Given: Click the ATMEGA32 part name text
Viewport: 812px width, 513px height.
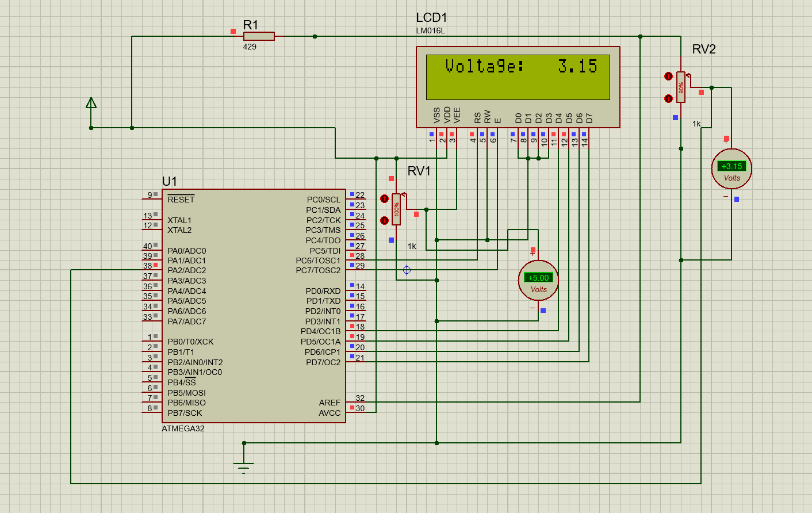Looking at the screenshot, I should (183, 428).
